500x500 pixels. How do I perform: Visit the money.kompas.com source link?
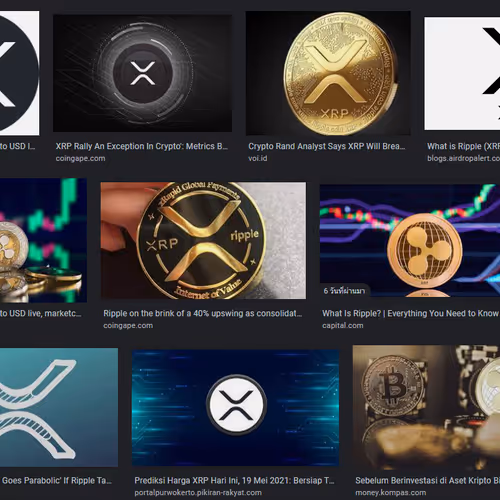(x=391, y=493)
